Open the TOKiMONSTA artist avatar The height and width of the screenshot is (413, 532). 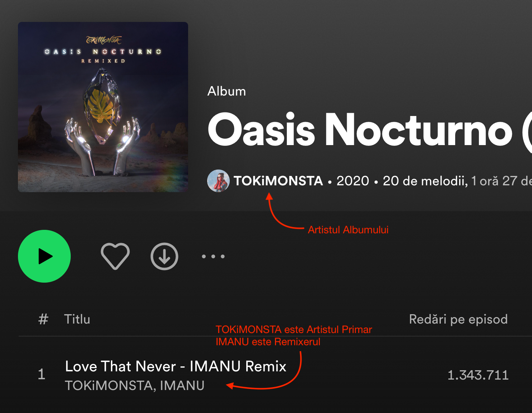pyautogui.click(x=218, y=181)
